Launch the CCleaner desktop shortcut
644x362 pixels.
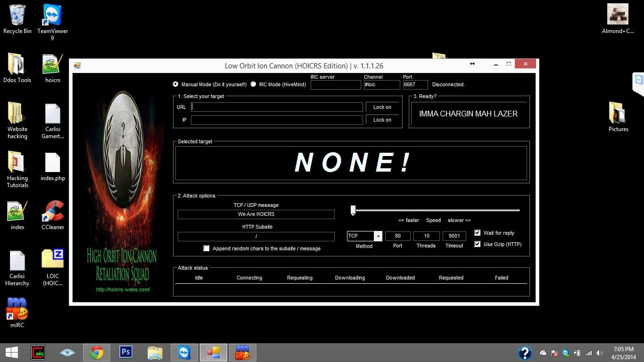(53, 215)
